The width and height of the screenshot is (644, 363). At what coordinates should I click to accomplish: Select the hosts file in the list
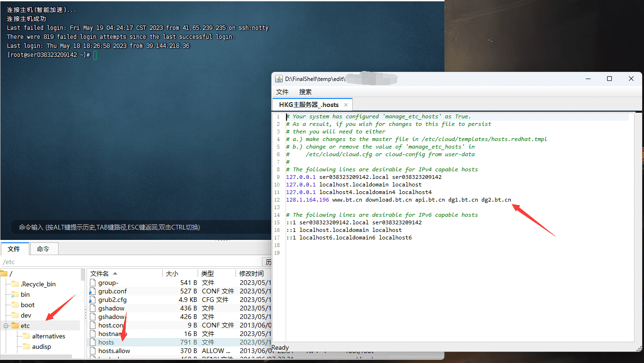pyautogui.click(x=106, y=342)
